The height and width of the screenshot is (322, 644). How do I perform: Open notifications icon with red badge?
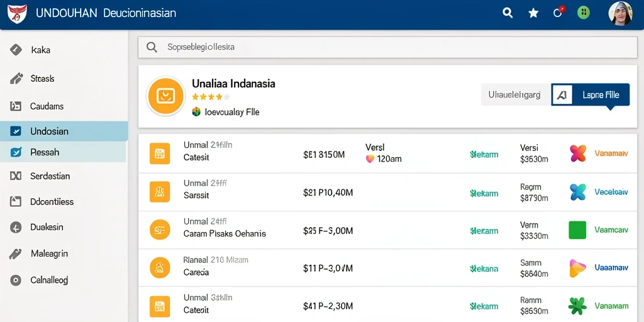(x=558, y=13)
